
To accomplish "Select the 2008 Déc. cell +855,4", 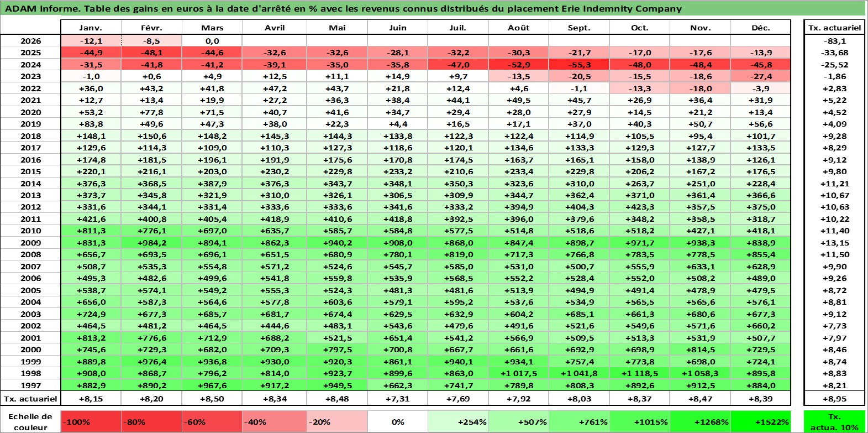I will [761, 254].
